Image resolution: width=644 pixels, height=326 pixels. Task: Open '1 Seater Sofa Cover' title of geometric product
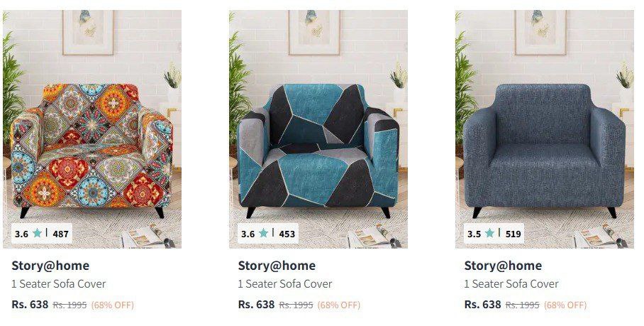pos(285,283)
